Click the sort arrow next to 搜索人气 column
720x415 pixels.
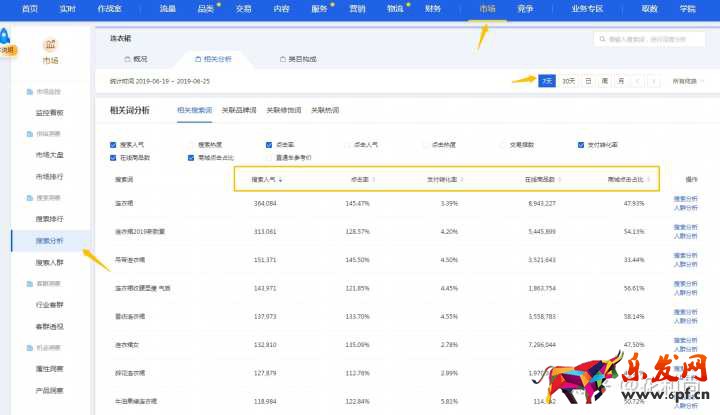point(280,180)
